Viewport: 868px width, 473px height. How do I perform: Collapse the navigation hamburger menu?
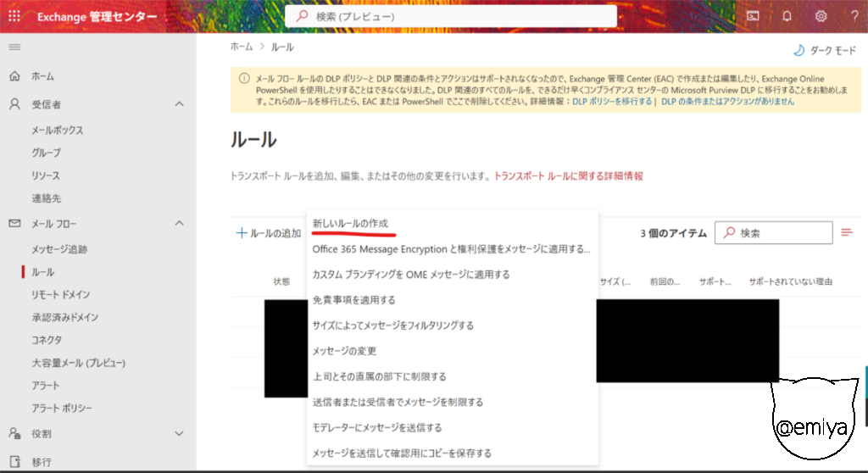coord(14,47)
